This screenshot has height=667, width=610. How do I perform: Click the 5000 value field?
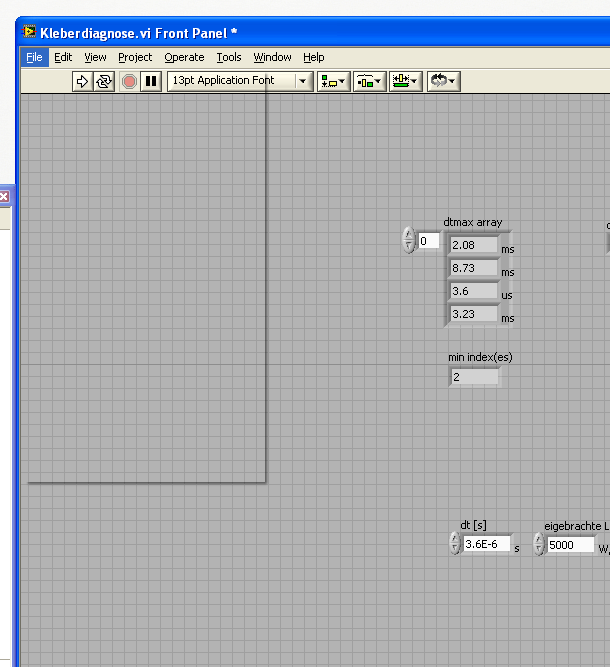coord(570,545)
